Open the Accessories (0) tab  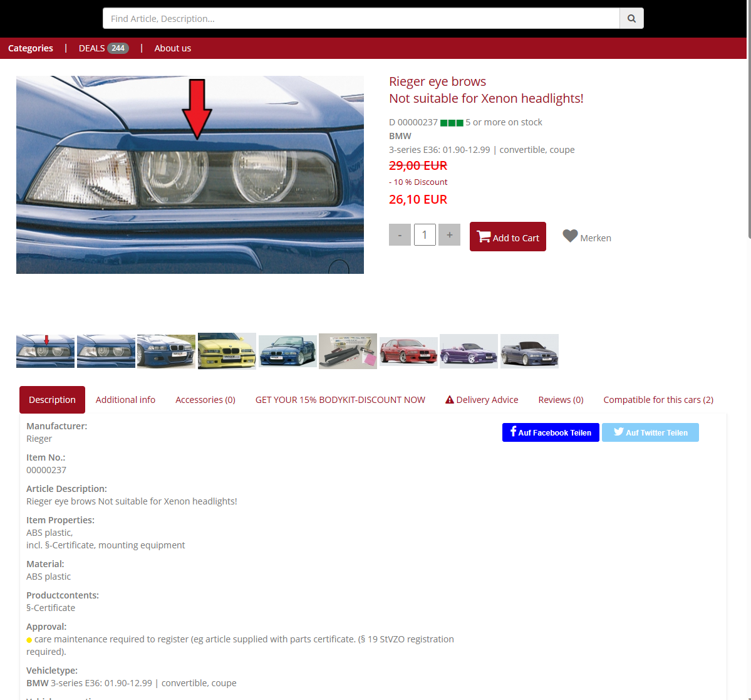(205, 400)
